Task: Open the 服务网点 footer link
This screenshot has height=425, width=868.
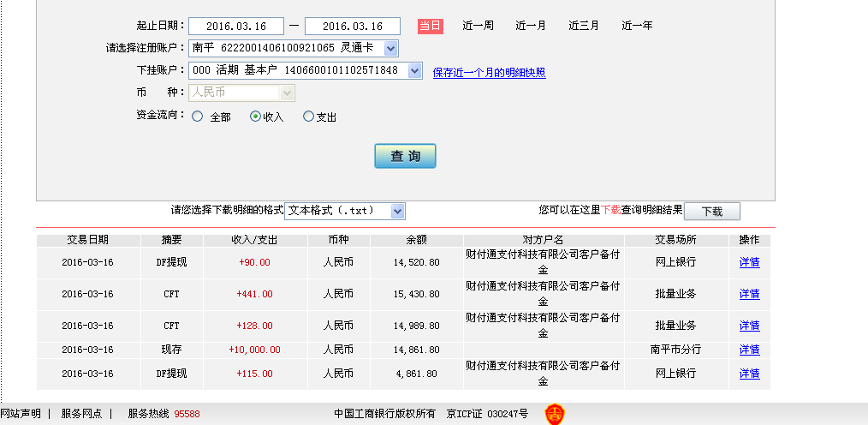Action: [81, 414]
